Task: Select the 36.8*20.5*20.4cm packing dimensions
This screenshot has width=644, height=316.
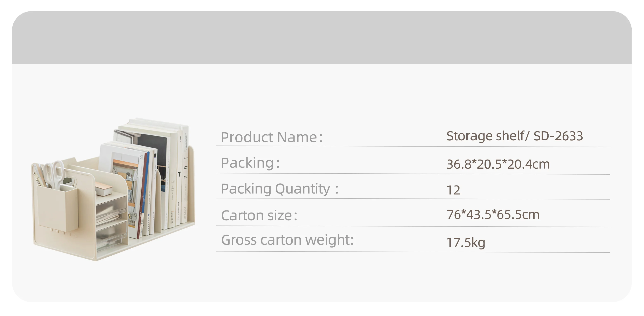Action: pos(498,164)
